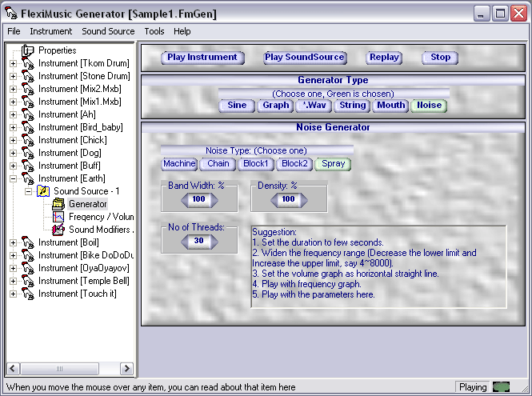Screen dimensions: 532x396
Task: Choose the String generator type
Action: [x=352, y=105]
